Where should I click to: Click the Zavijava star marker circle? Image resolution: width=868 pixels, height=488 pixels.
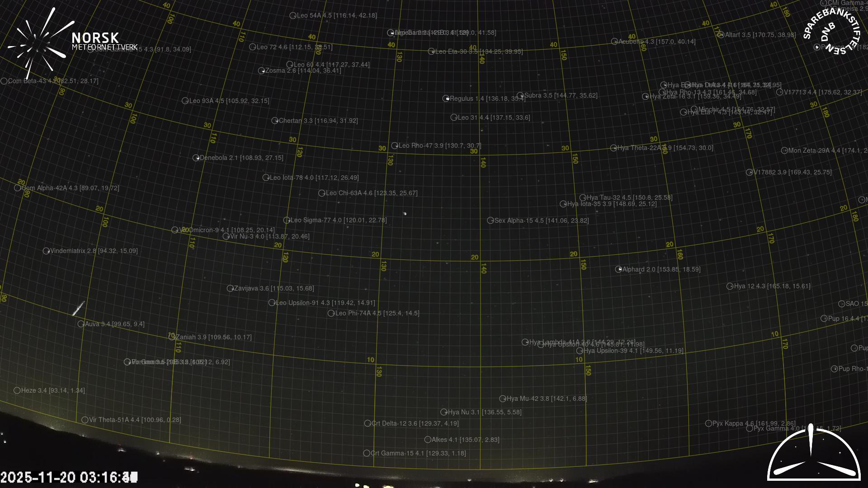pyautogui.click(x=230, y=288)
